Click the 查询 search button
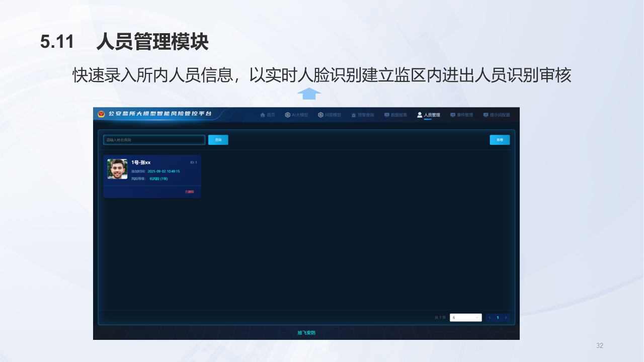Image resolution: width=644 pixels, height=362 pixels. click(x=218, y=140)
